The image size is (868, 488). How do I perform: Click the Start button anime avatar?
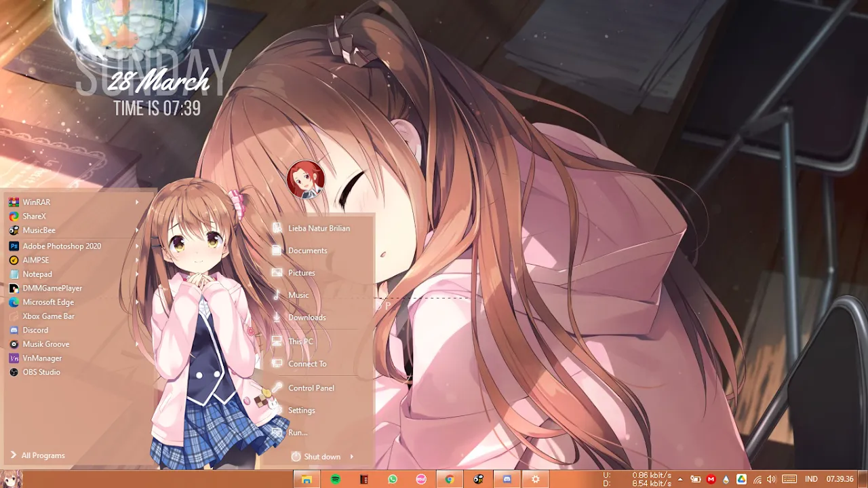click(12, 479)
